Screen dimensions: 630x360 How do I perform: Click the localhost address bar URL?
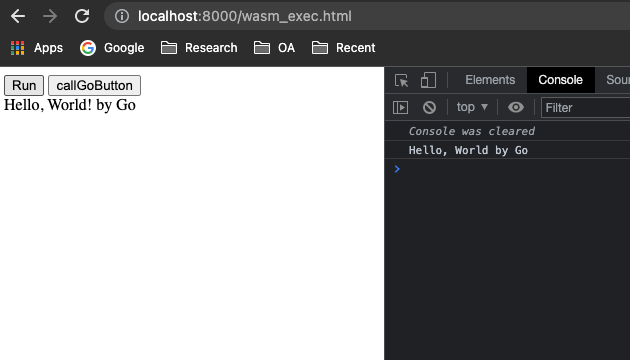point(245,16)
